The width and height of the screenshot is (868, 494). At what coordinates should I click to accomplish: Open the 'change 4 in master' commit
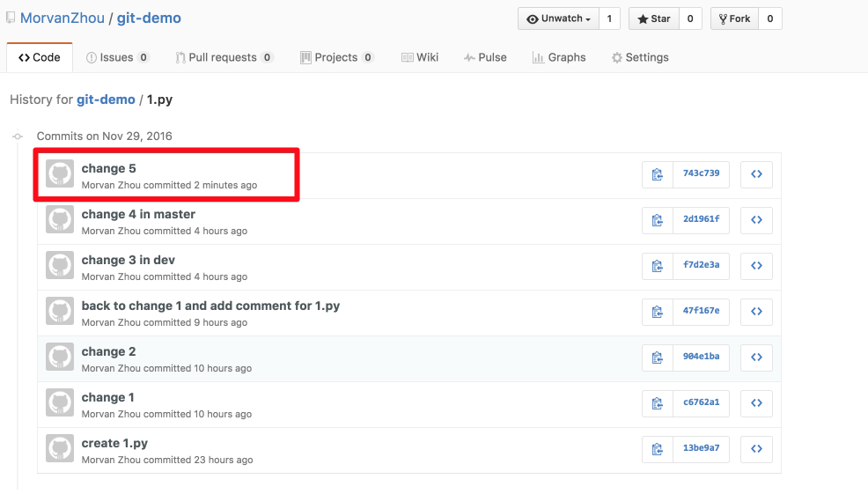pyautogui.click(x=138, y=214)
